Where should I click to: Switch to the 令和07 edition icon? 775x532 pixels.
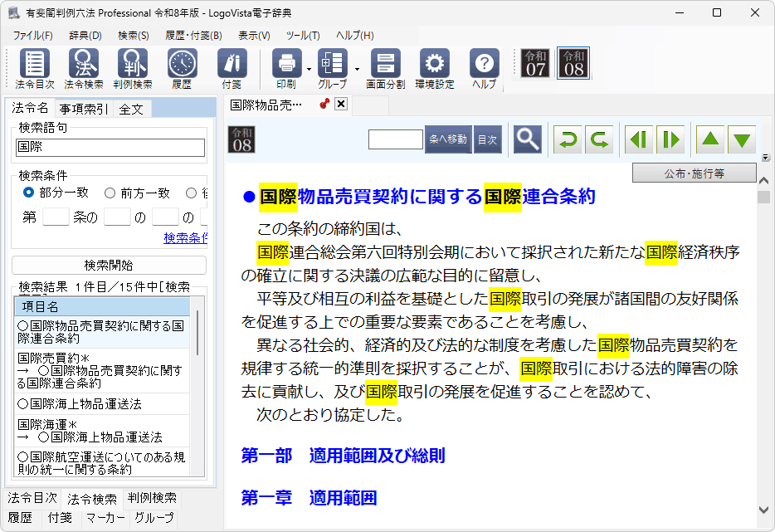tap(535, 63)
